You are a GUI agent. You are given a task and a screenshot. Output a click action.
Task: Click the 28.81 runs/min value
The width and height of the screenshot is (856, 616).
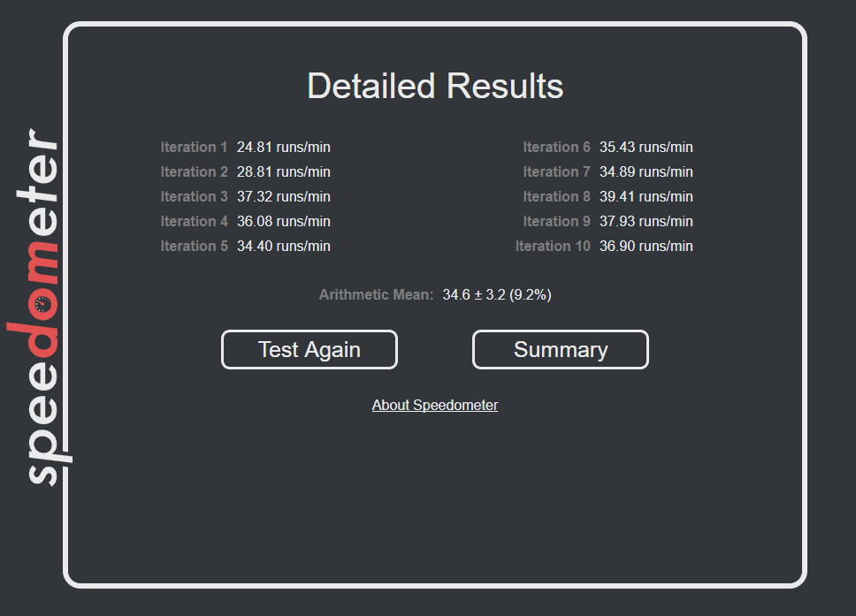click(x=283, y=171)
